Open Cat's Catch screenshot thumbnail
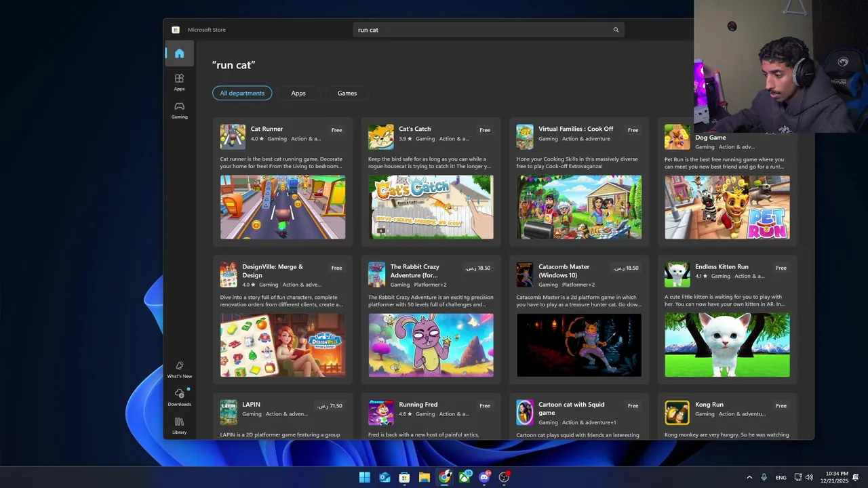The width and height of the screenshot is (868, 488). (431, 207)
